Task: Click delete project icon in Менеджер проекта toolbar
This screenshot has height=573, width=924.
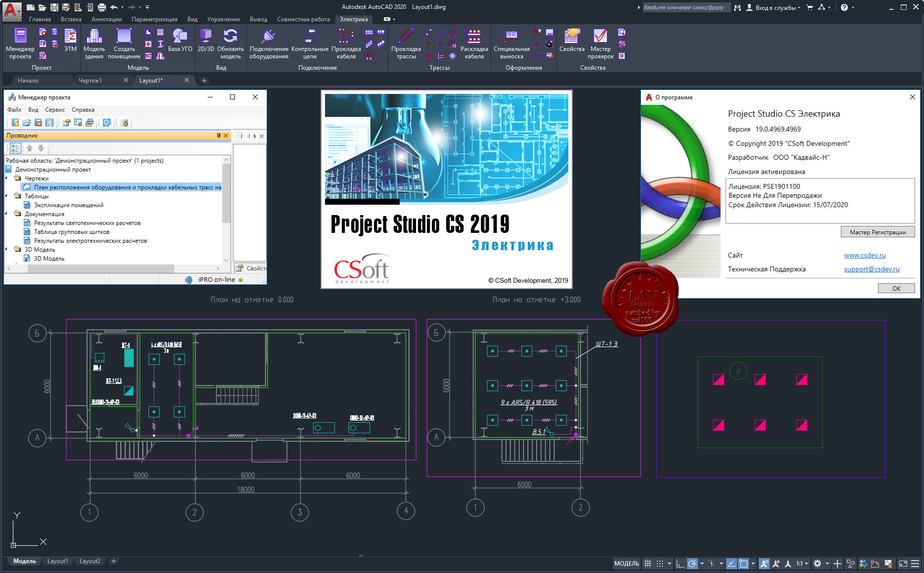Action: pyautogui.click(x=38, y=123)
